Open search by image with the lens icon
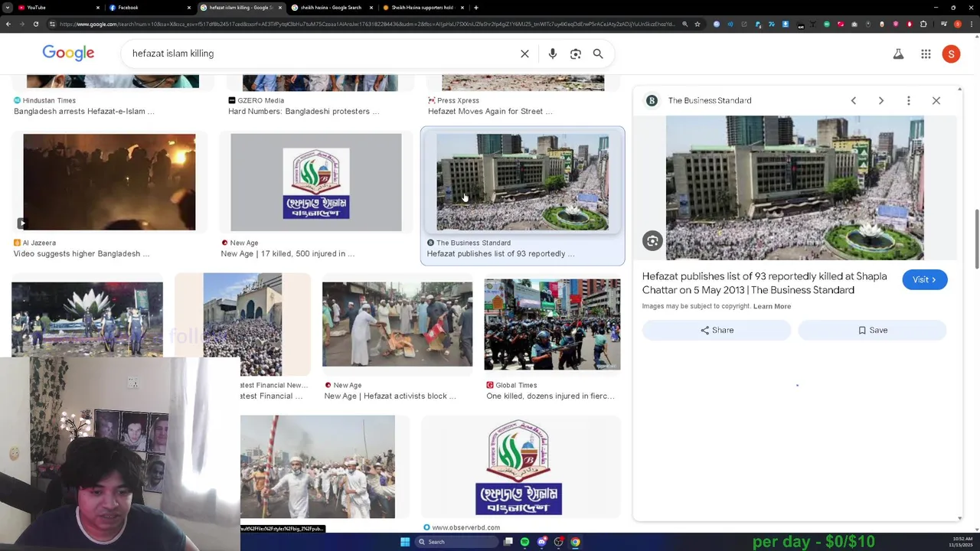The width and height of the screenshot is (980, 551). point(576,54)
